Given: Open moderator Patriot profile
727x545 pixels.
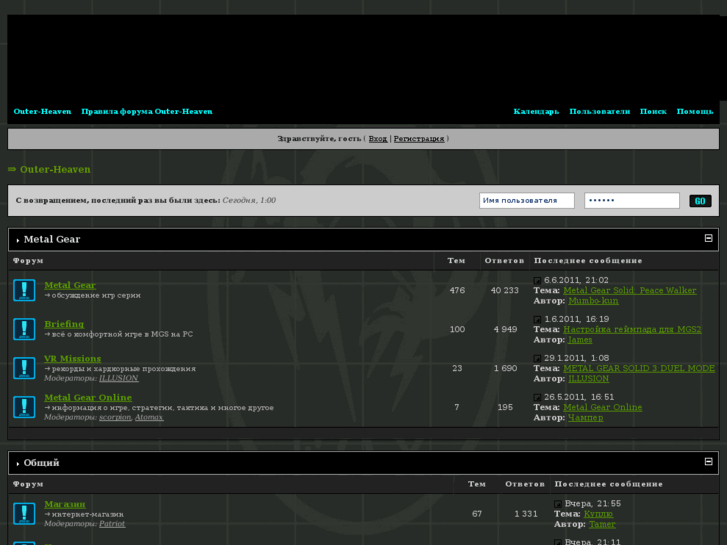Looking at the screenshot, I should coord(112,524).
